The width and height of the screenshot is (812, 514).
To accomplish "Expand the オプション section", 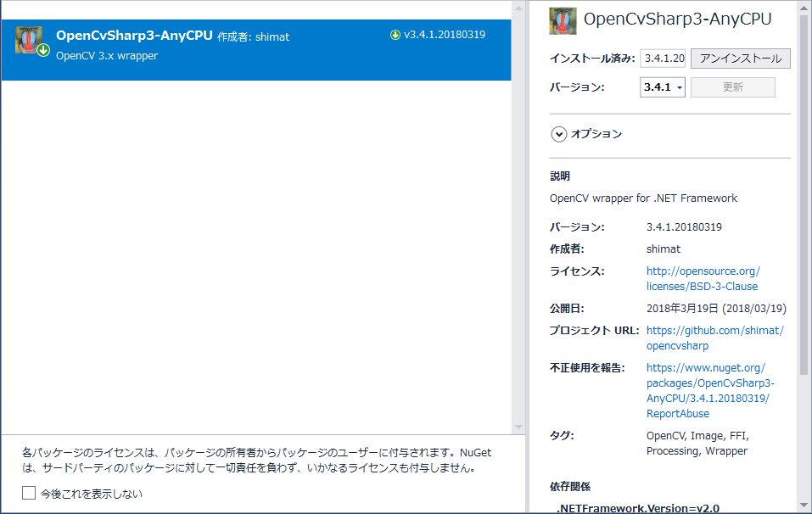I will click(559, 134).
